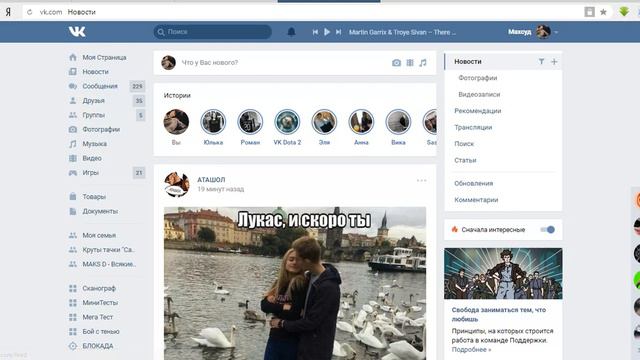The image size is (640, 360).
Task: Select Видеозаписи filter
Action: click(x=479, y=94)
